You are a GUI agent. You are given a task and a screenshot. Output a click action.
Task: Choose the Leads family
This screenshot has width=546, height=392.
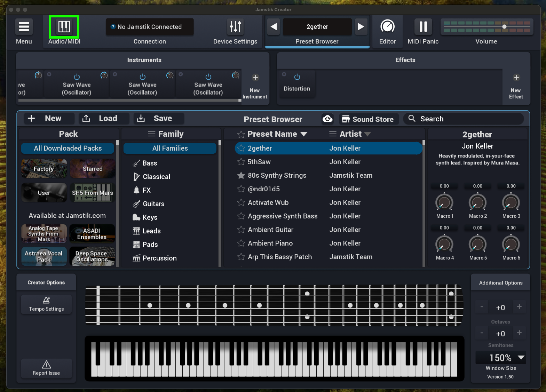[151, 231]
